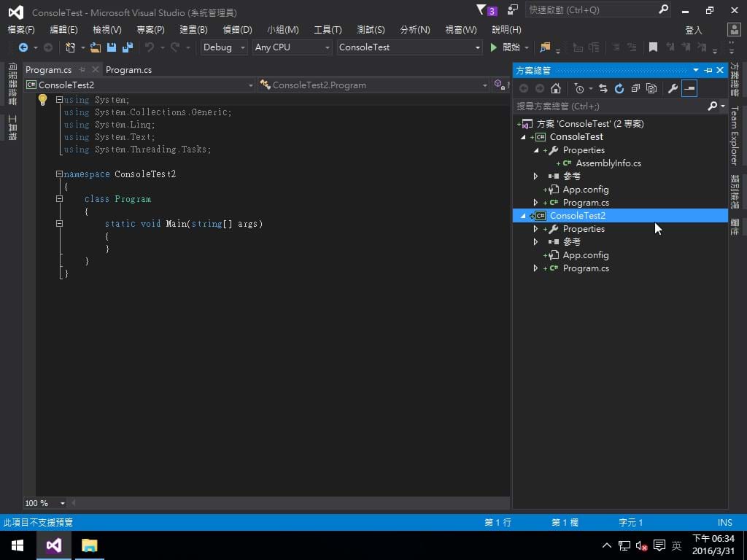Open the 檔案(F) menu
Viewport: 747px width, 560px height.
click(21, 29)
